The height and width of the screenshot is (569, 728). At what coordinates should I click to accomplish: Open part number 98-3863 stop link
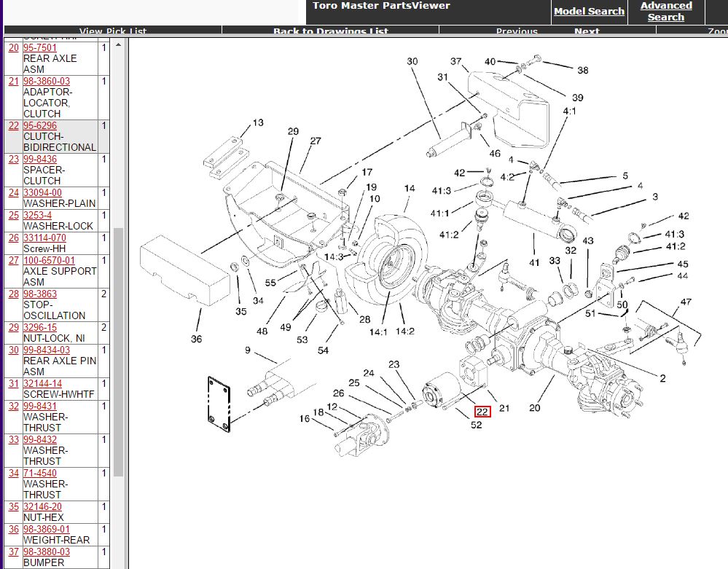coord(40,294)
